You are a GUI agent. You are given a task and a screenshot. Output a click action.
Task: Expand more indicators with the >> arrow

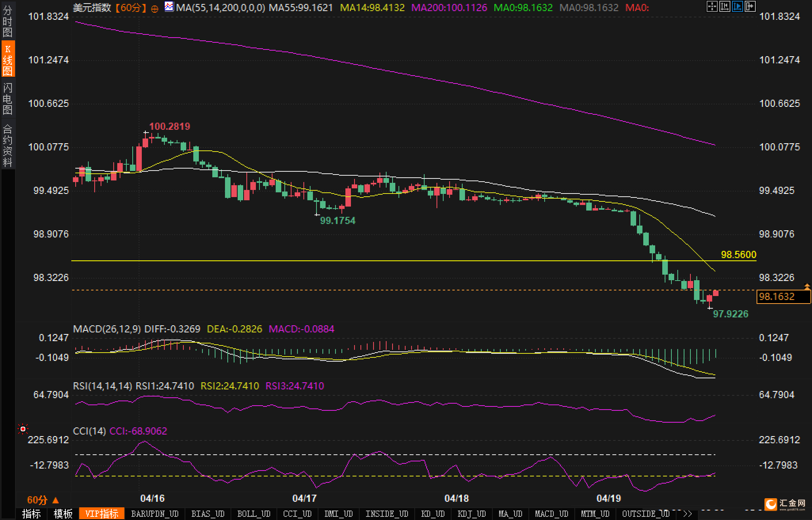pyautogui.click(x=687, y=514)
